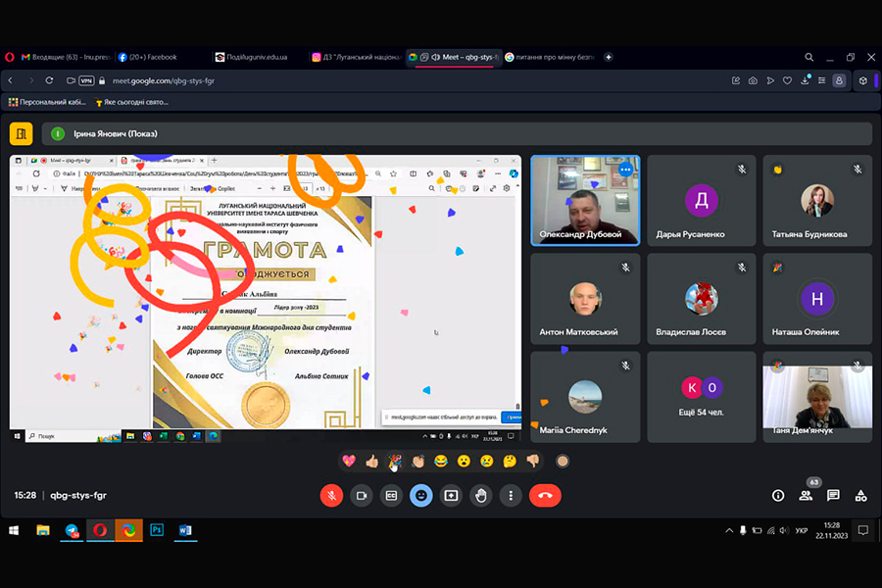Open Word from the taskbar
This screenshot has height=588, width=882.
185,530
